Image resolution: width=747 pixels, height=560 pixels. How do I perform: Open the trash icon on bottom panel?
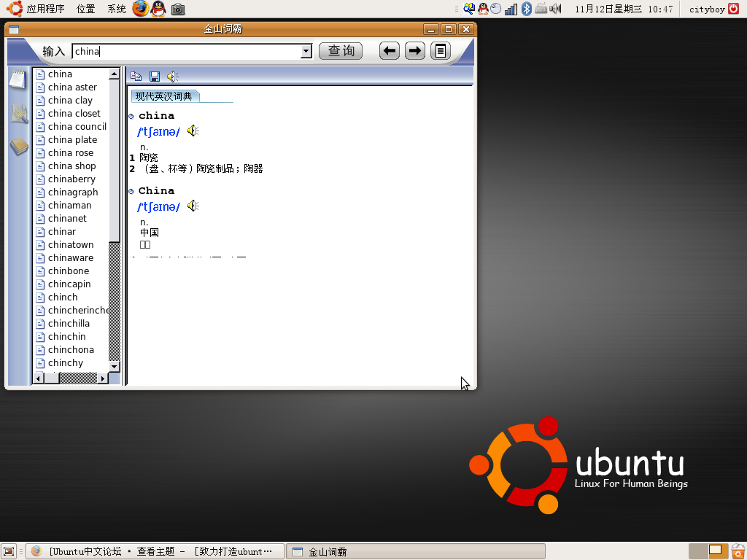tap(738, 551)
